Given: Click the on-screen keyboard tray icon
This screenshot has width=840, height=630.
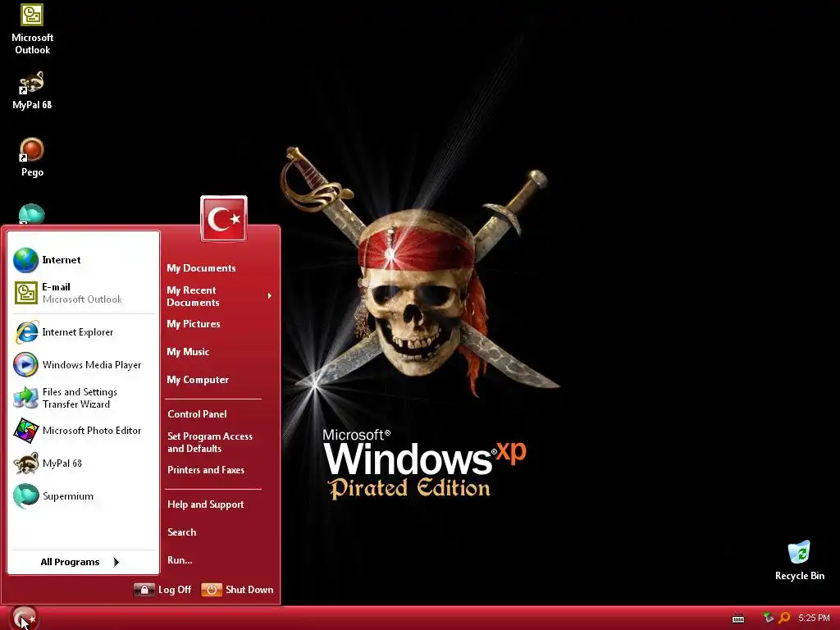Looking at the screenshot, I should click(x=738, y=619).
